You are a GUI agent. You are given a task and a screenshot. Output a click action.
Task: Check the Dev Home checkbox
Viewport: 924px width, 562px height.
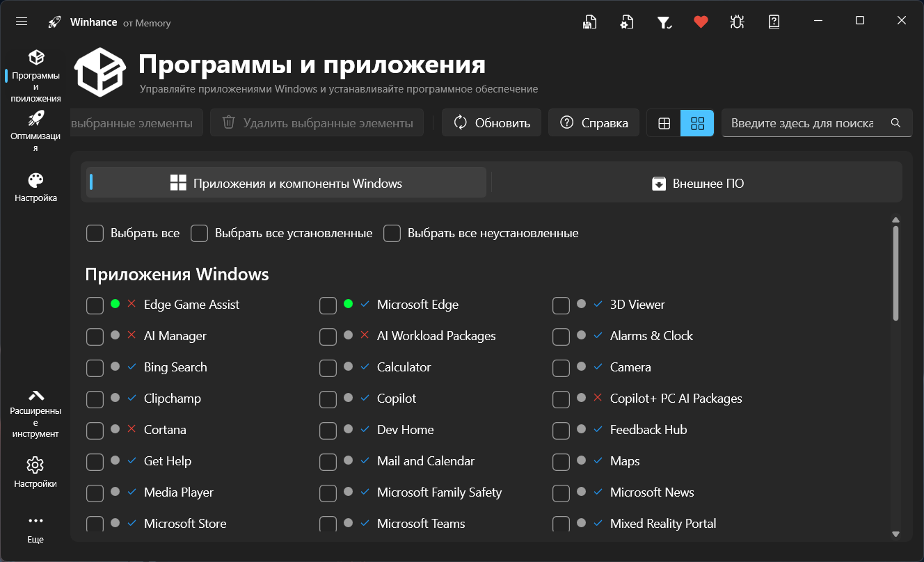(328, 431)
